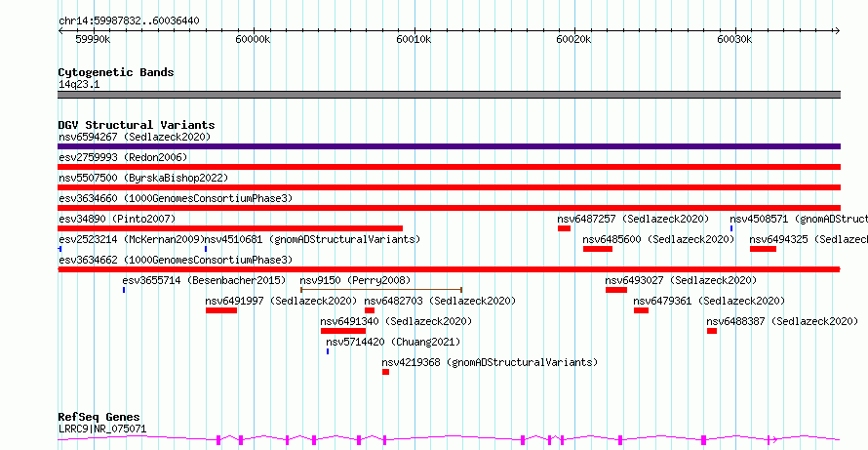Click the magenta LRRC9 gene transcript line

[x=449, y=440]
